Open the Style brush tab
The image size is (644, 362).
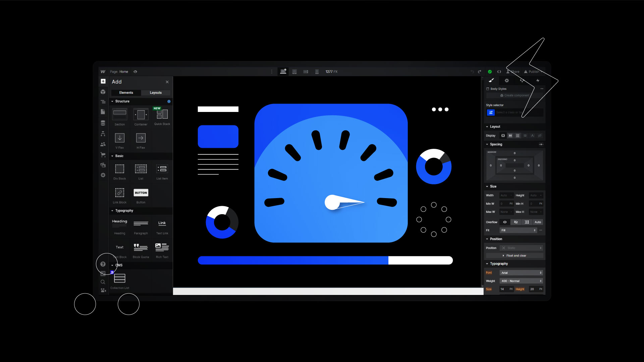tap(491, 80)
